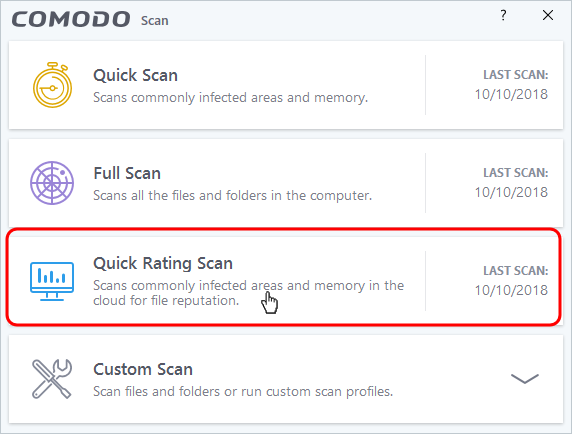Click the Custom Scan tools icon

(x=52, y=379)
